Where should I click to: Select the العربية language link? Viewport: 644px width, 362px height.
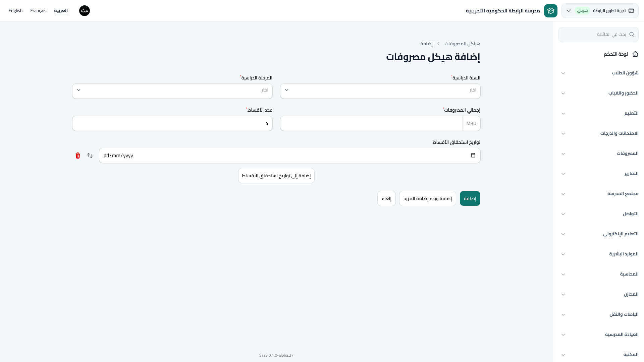tap(61, 11)
